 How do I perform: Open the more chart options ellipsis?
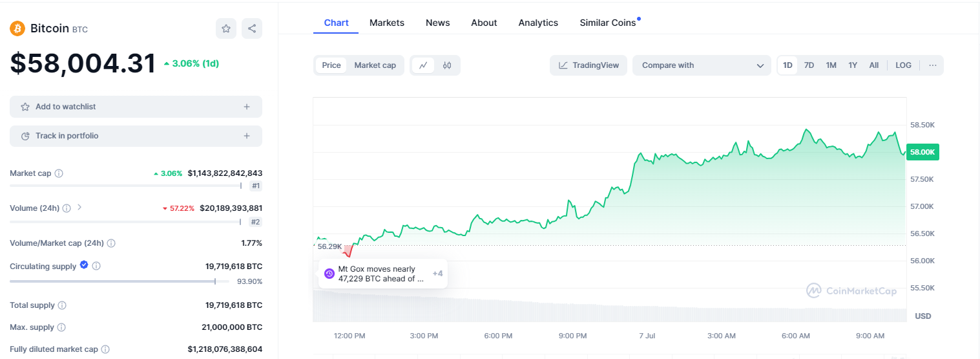(933, 65)
